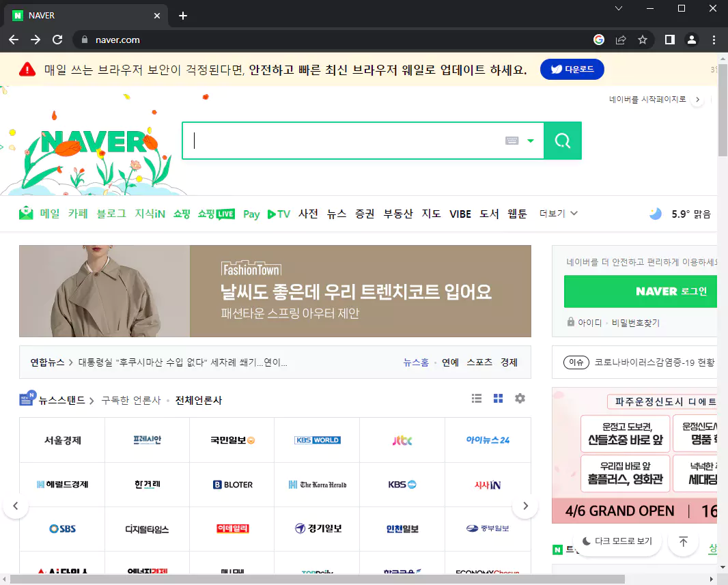Switch newsstand to grid view icon
The image size is (728, 585).
pos(498,399)
